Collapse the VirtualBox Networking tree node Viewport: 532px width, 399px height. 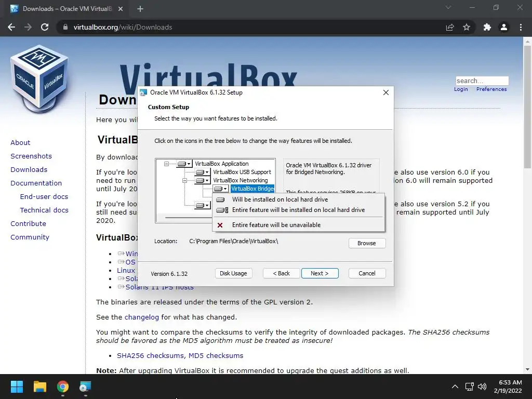click(184, 180)
